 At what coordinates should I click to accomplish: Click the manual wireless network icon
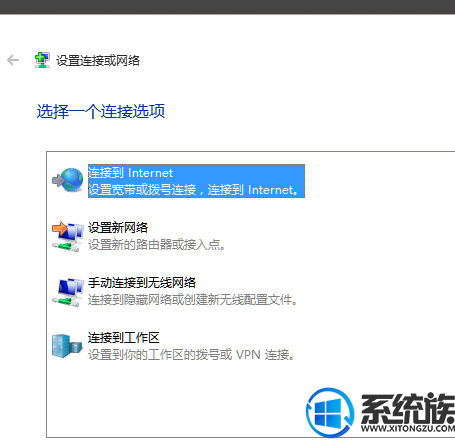coord(68,292)
